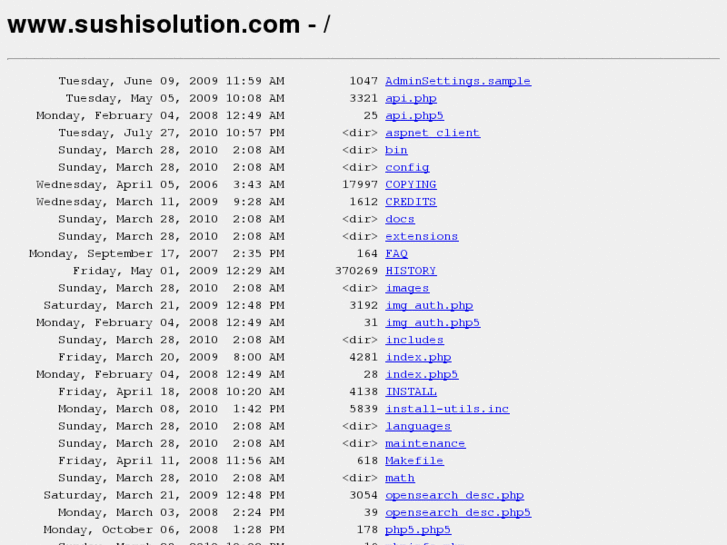
Task: Open the opensearch_desc.php5 link
Action: tap(458, 513)
